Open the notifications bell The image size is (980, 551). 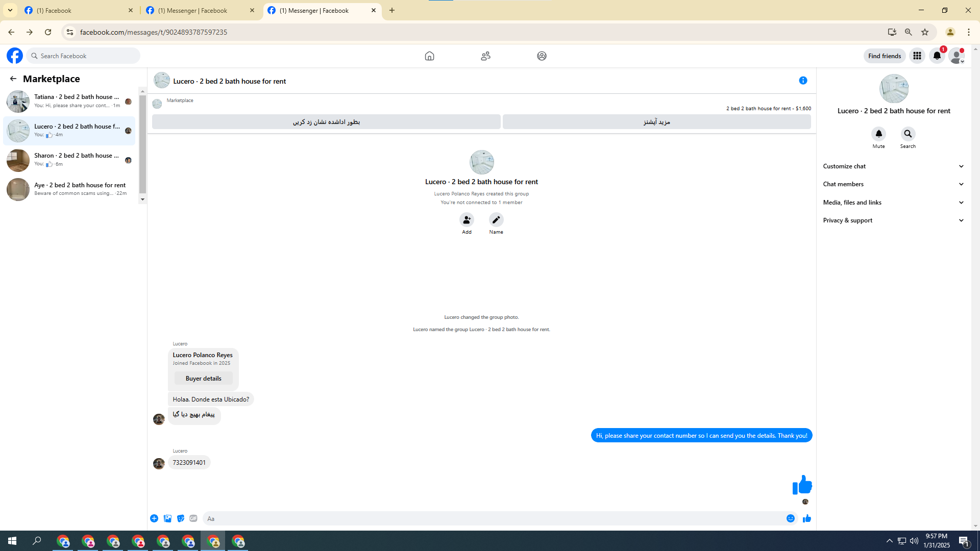937,56
